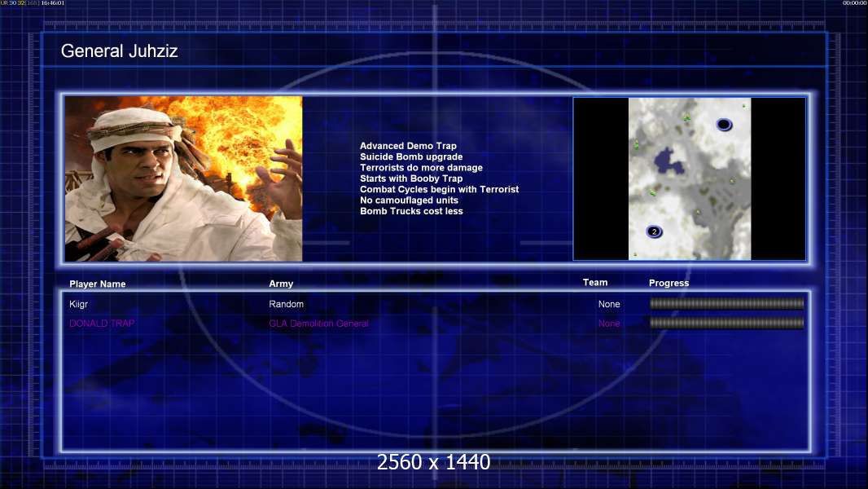Click the Team column header

595,282
